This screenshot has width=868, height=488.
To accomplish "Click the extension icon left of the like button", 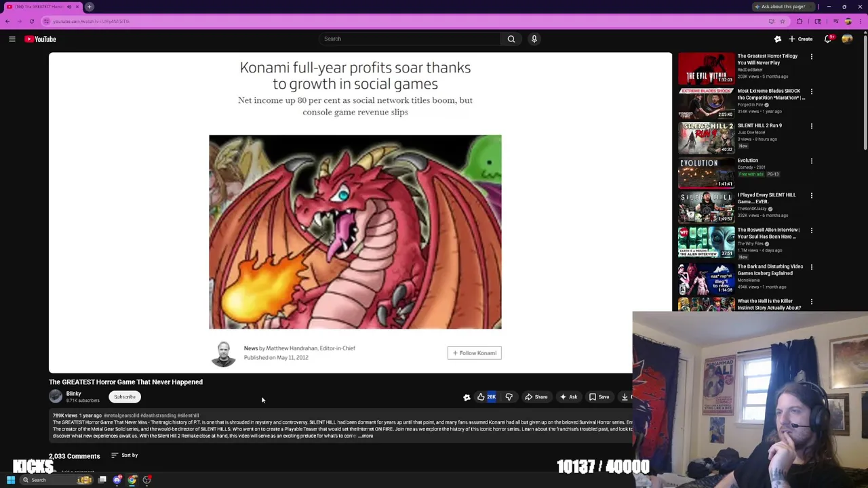I will click(467, 397).
